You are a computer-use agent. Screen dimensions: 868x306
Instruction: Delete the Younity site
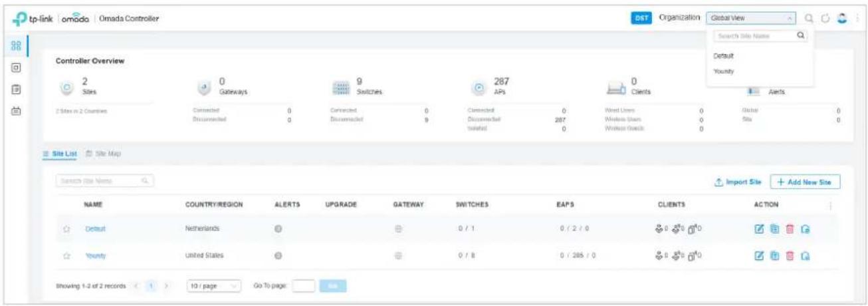click(790, 255)
